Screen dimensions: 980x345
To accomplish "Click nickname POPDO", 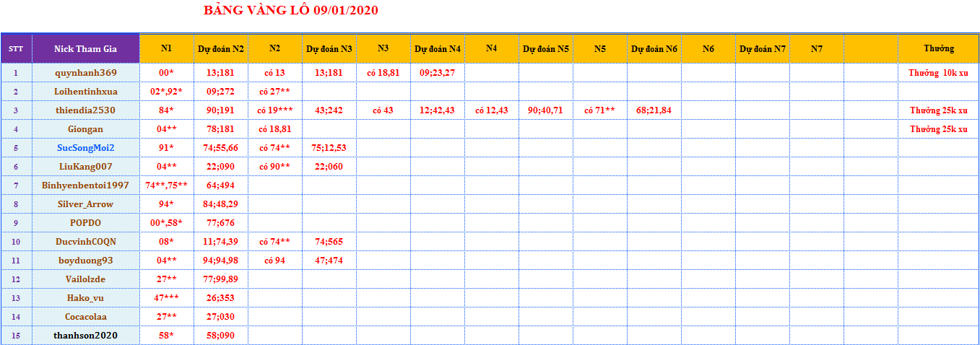I will [x=86, y=222].
